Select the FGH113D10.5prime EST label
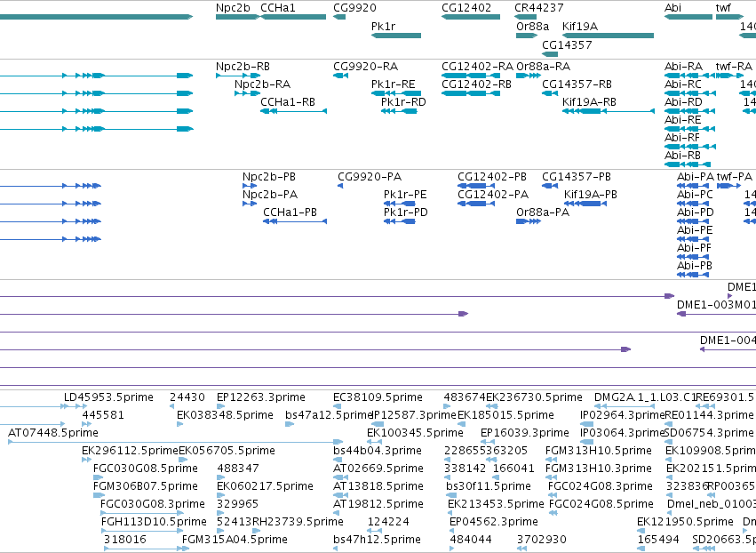The width and height of the screenshot is (756, 553). 154,522
